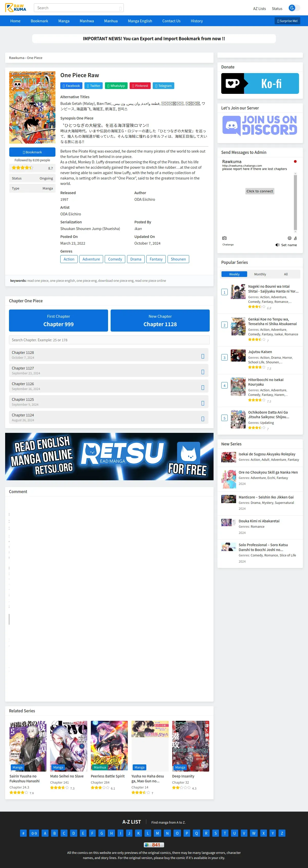Click download icon for Chapter 1127
The height and width of the screenshot is (868, 308).
203,372
